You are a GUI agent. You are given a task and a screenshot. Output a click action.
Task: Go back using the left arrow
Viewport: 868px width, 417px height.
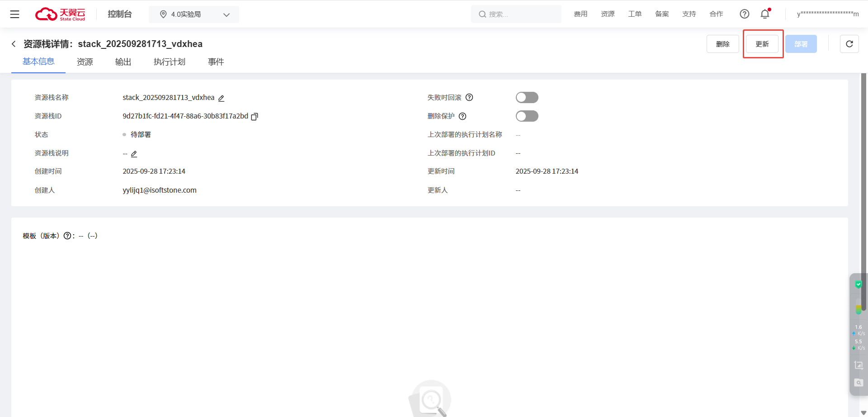(x=14, y=44)
